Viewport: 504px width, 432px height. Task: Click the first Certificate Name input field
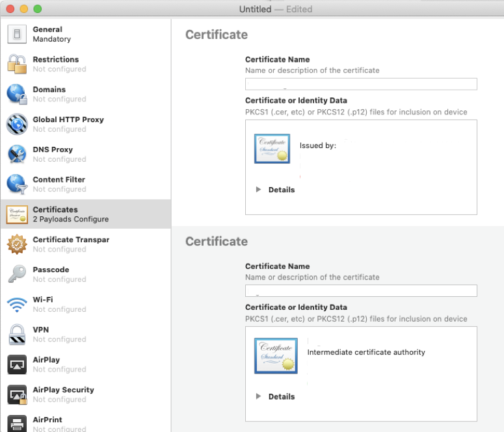click(x=361, y=84)
